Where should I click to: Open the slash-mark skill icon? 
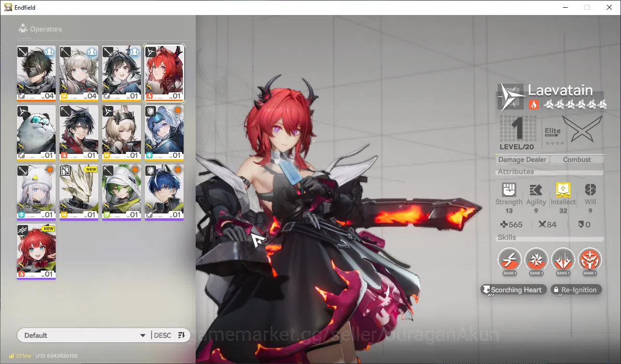510,260
